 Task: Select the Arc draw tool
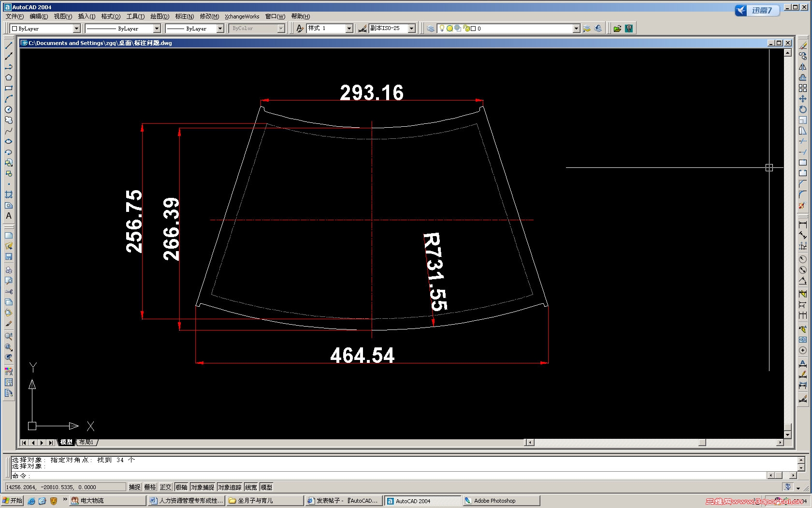(9, 99)
